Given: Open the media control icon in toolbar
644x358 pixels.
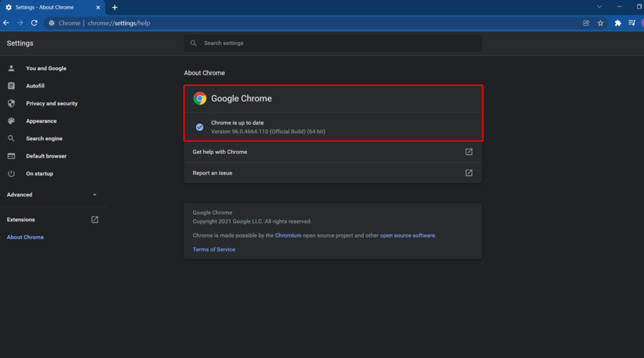Looking at the screenshot, I should point(632,23).
